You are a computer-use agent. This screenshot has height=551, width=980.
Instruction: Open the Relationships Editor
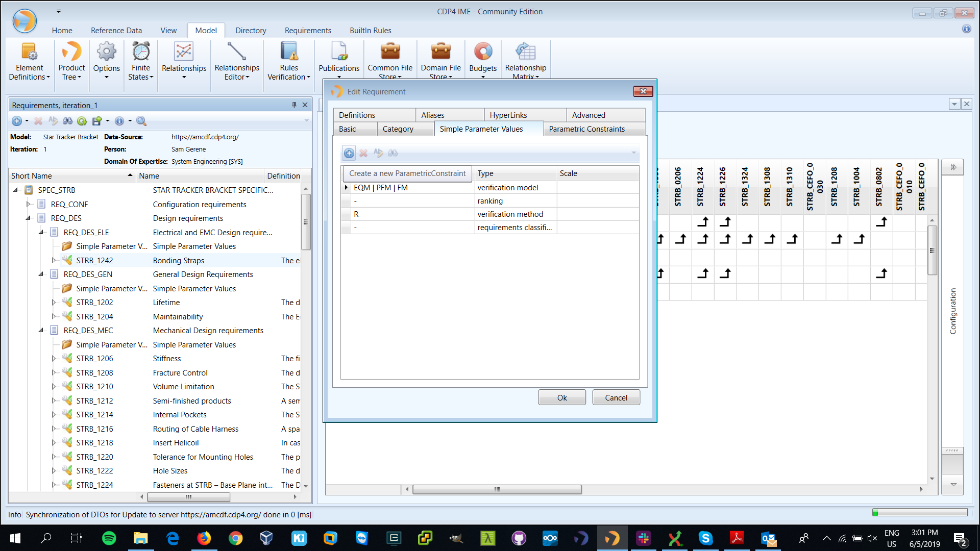pos(236,60)
